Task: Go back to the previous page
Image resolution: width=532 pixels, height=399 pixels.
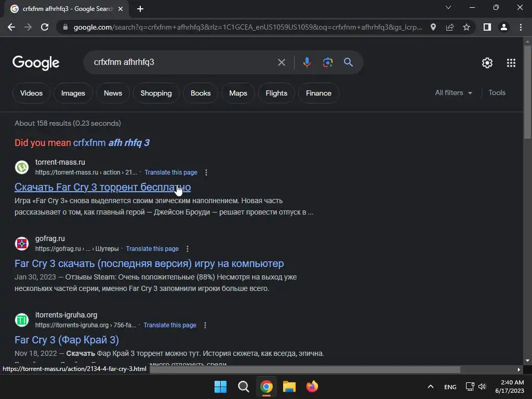Action: click(x=11, y=27)
